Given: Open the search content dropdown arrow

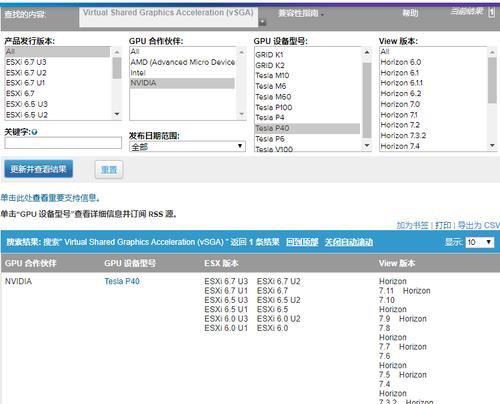Looking at the screenshot, I should [263, 22].
